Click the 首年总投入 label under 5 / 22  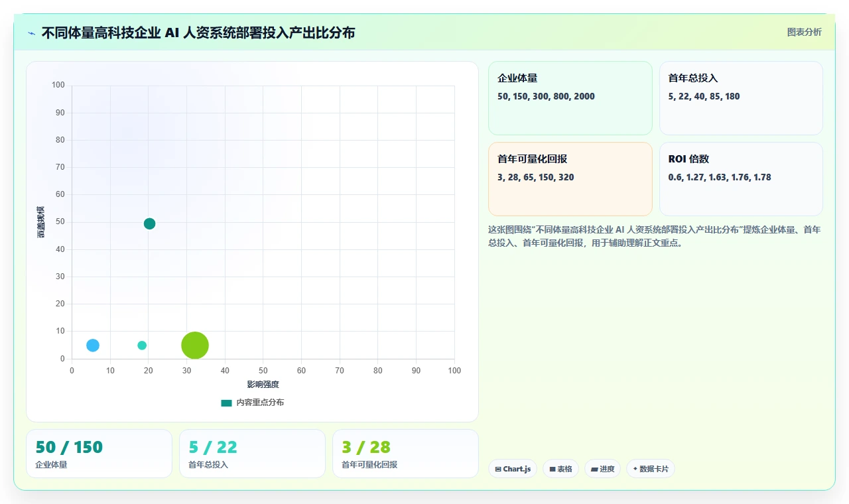click(208, 465)
